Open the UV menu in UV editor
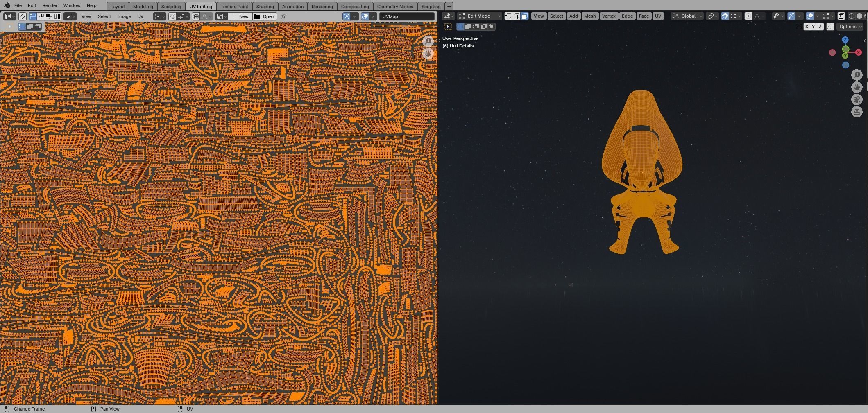Image resolution: width=868 pixels, height=413 pixels. pos(141,16)
